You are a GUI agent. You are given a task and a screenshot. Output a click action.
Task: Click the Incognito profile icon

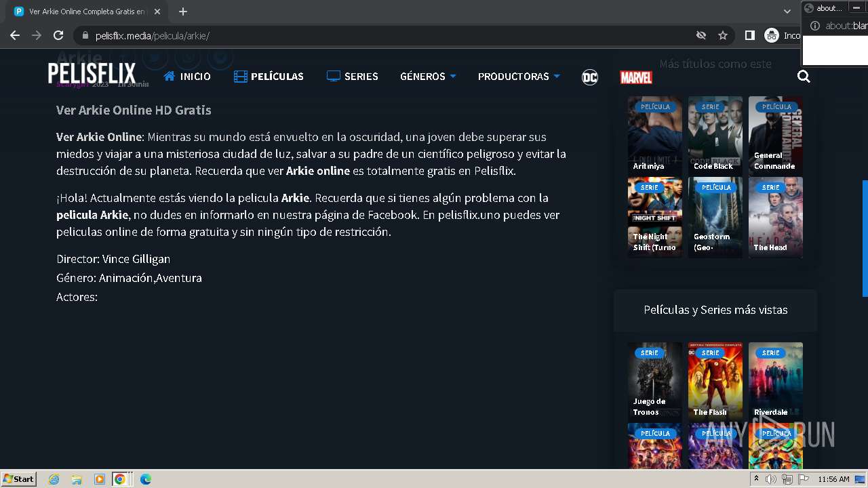(x=772, y=35)
